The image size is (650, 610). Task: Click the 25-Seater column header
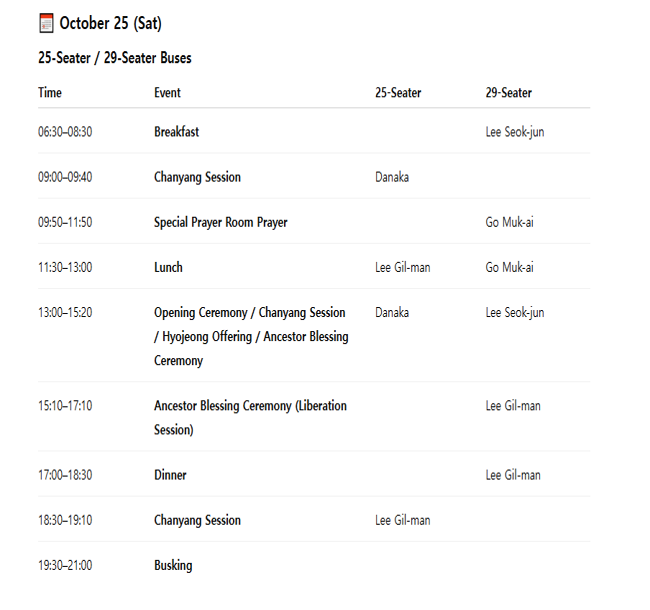[398, 93]
